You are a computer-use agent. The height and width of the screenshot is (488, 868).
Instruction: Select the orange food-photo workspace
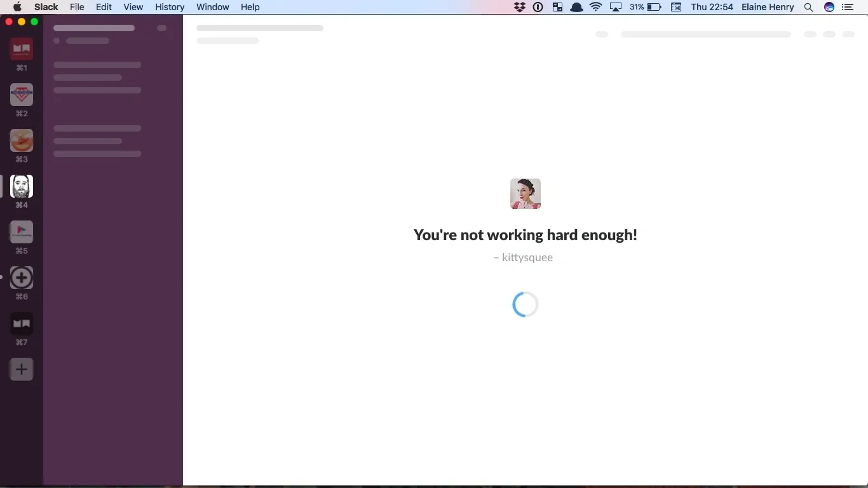point(22,140)
